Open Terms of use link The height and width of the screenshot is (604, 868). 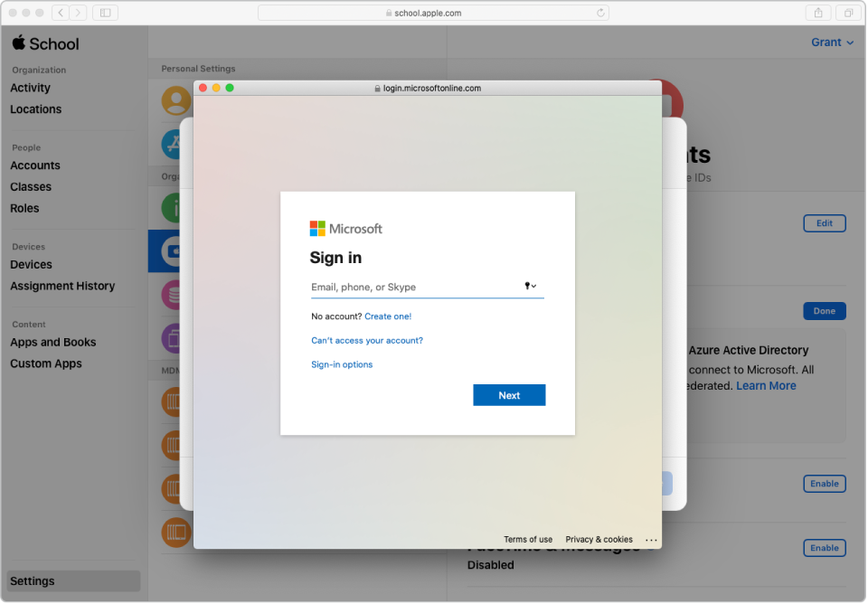click(x=529, y=541)
